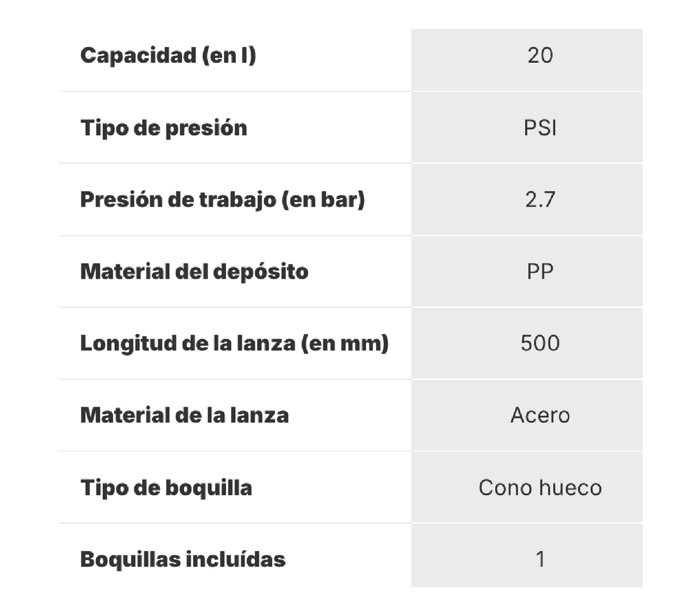Click the 'Material de la lanza' label
The width and height of the screenshot is (700, 616).
click(184, 415)
